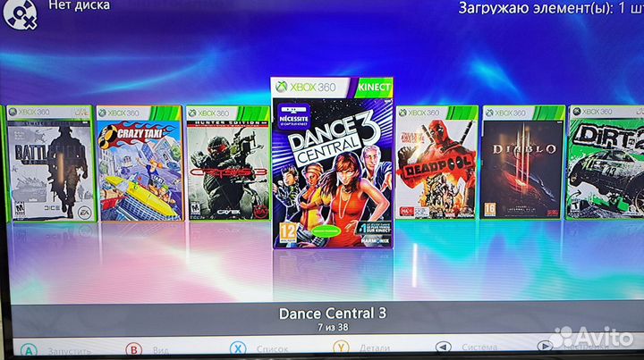Screen dimensions: 644x360
Task: Click the 'Dance Central 3' title text
Action: (333, 314)
